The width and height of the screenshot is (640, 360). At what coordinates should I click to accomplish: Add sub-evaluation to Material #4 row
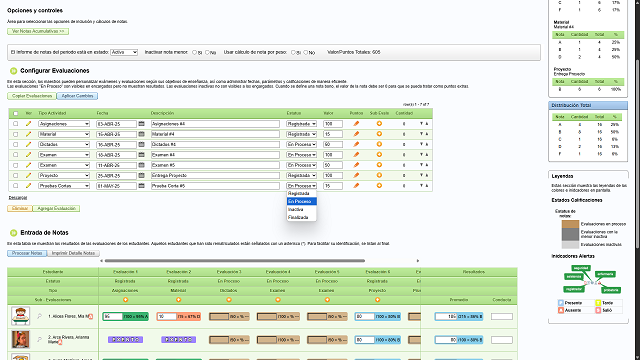379,134
